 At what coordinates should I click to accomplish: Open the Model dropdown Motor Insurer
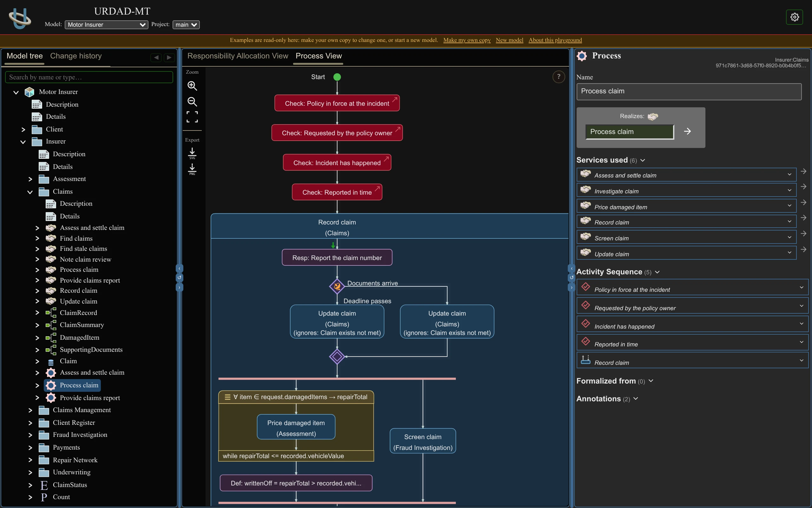click(106, 24)
